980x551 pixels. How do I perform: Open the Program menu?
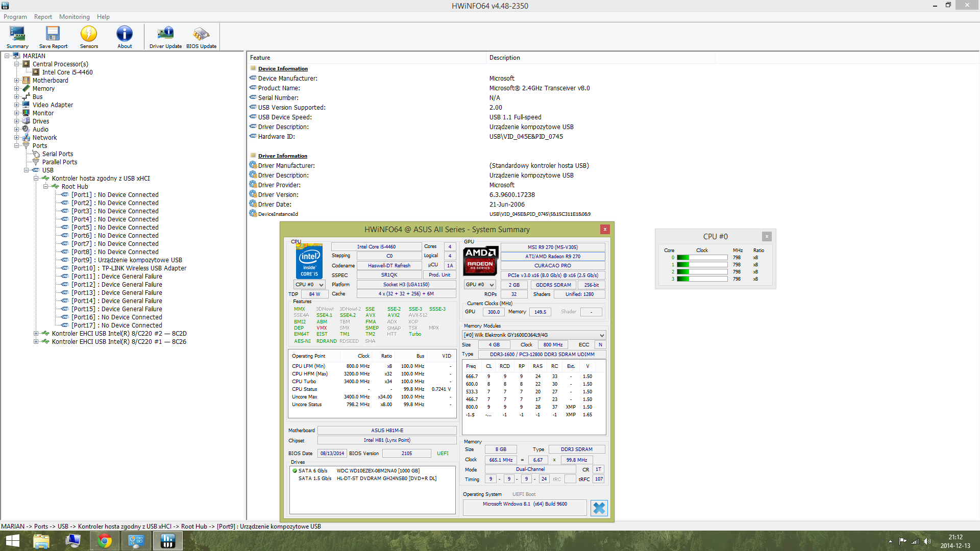[15, 17]
